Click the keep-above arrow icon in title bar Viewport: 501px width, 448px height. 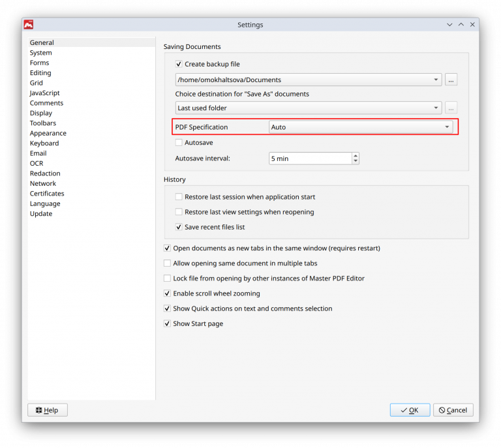(461, 25)
